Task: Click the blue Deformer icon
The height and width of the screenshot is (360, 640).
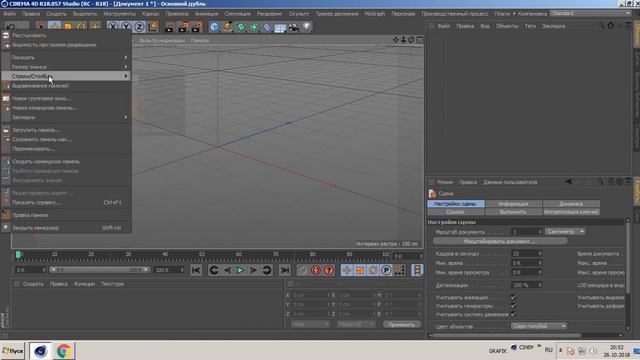Action: 267,27
